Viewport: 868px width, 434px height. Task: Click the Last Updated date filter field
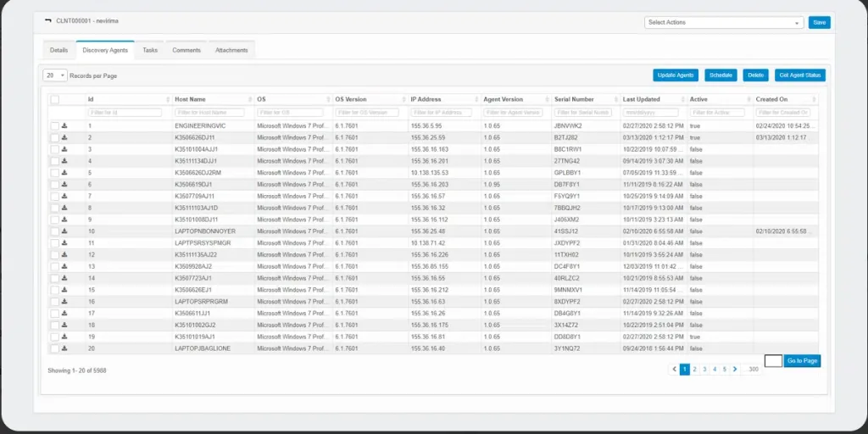pos(650,113)
